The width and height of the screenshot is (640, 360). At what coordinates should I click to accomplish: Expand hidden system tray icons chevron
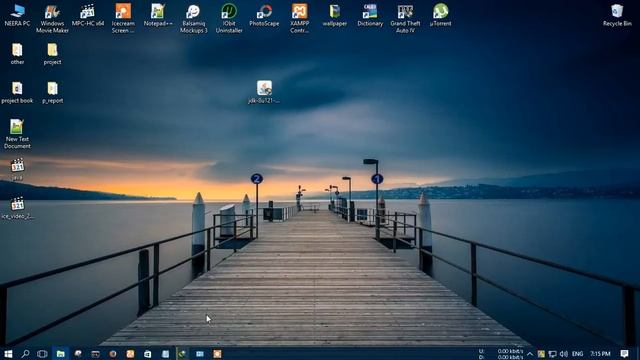click(x=530, y=353)
